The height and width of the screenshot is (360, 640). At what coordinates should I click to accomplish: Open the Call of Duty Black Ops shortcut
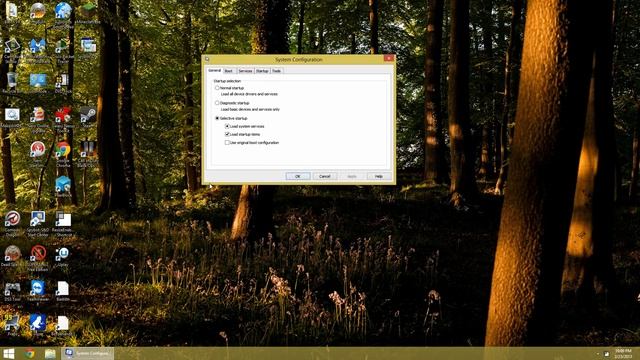pos(88,154)
